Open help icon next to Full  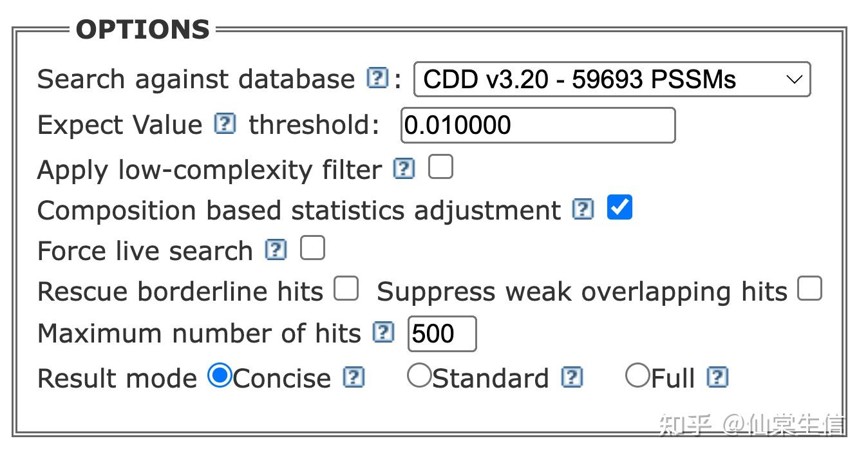pyautogui.click(x=717, y=377)
